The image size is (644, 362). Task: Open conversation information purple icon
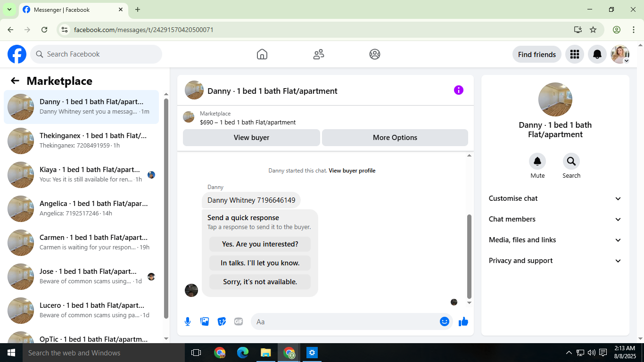coord(459,90)
